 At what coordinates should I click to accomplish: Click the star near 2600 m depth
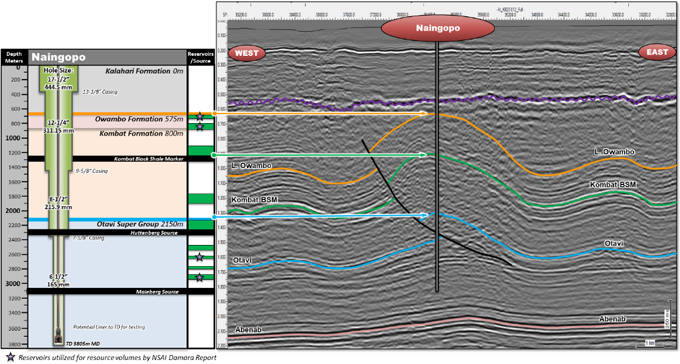(199, 257)
